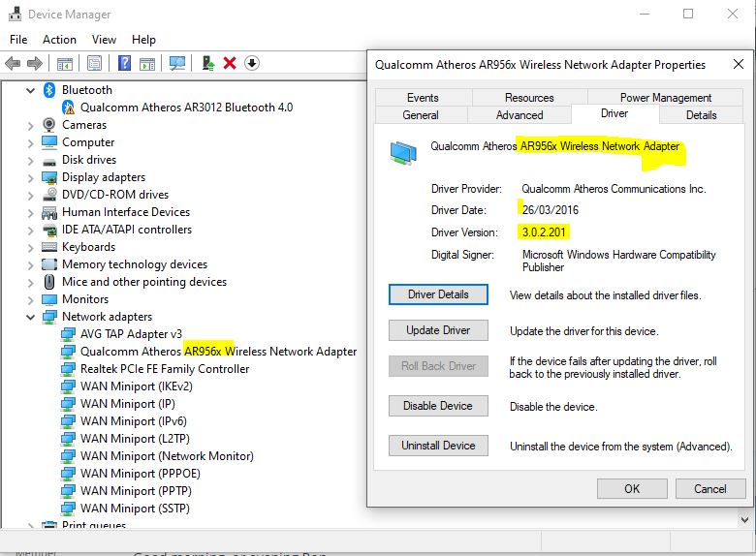Close the adapter Properties dialog
This screenshot has width=756, height=556.
[x=739, y=64]
